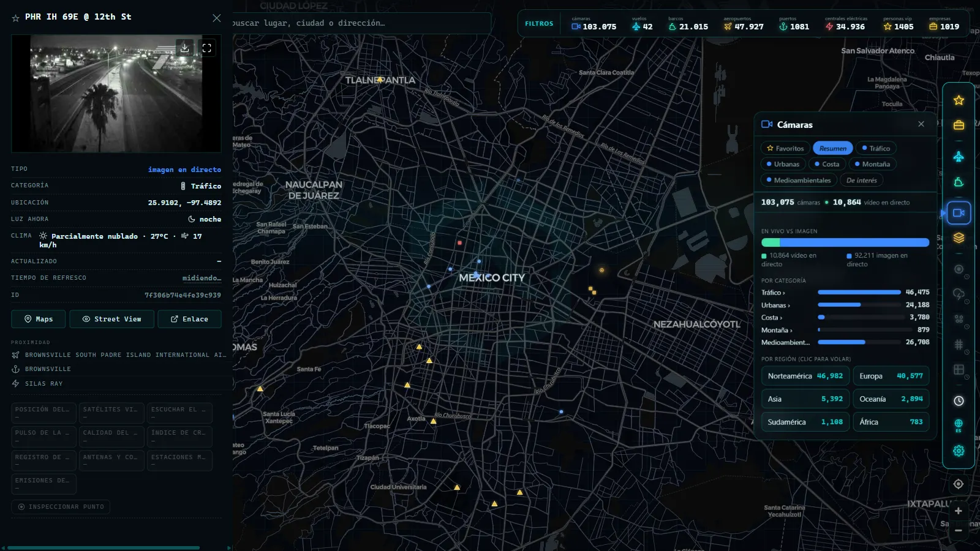Switch to Favoritos tab in Cámaras panel

click(x=785, y=148)
